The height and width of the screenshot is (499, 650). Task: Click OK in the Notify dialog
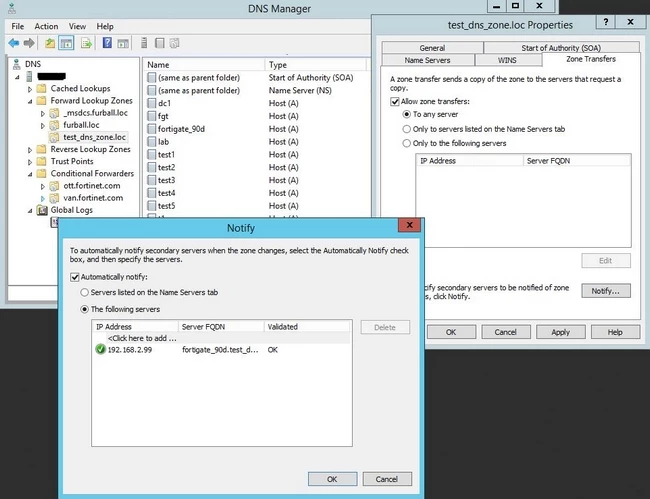[332, 479]
